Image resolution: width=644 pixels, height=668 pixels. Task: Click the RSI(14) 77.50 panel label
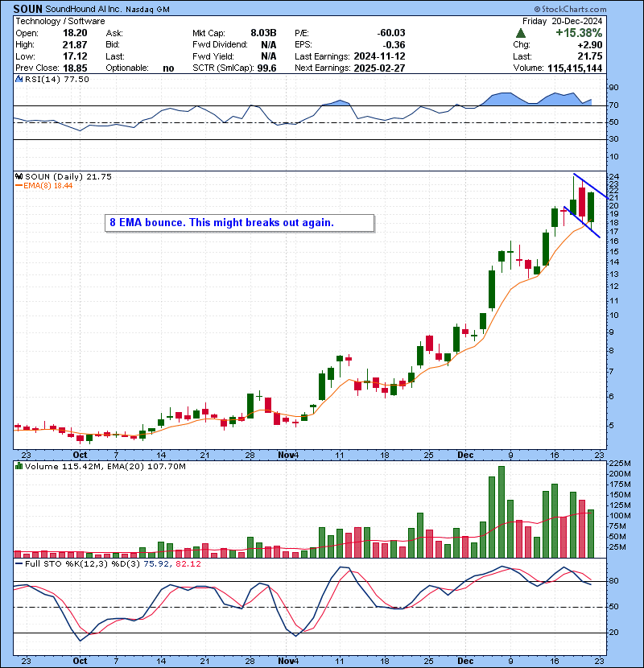57,79
